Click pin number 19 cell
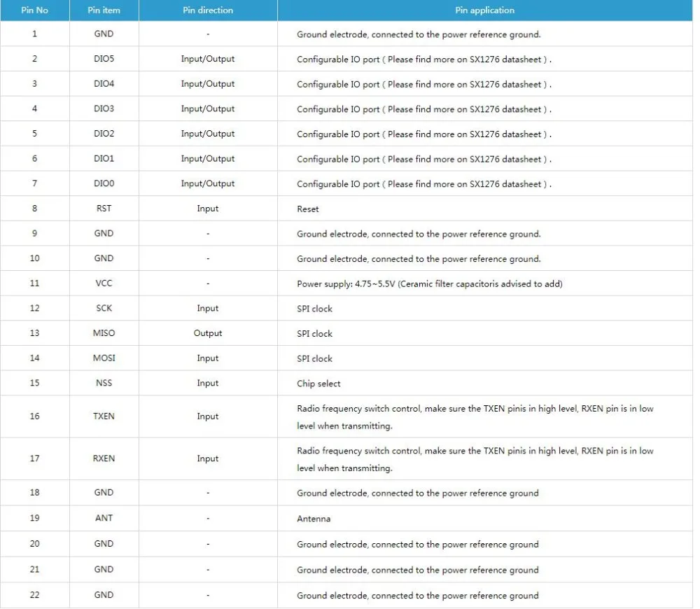This screenshot has height=609, width=700. tap(35, 518)
